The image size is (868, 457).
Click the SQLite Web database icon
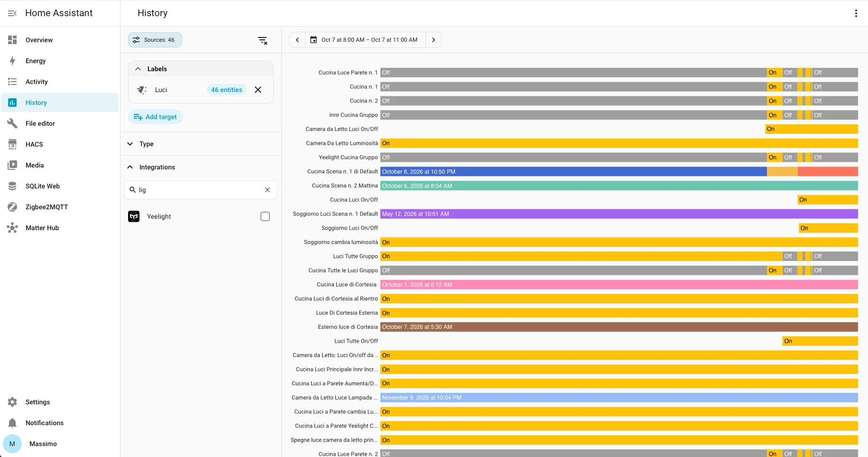coord(12,186)
